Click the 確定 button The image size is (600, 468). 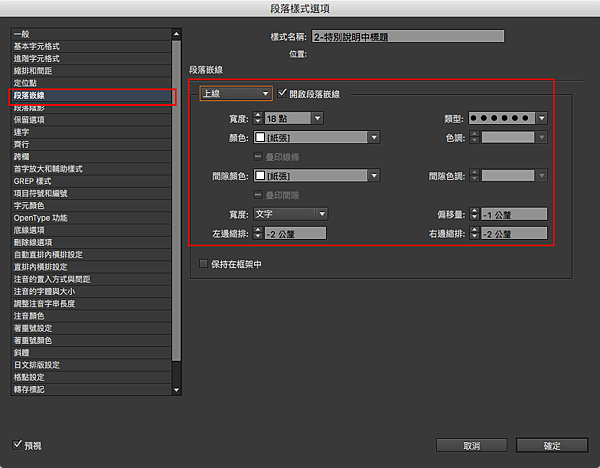tap(552, 445)
